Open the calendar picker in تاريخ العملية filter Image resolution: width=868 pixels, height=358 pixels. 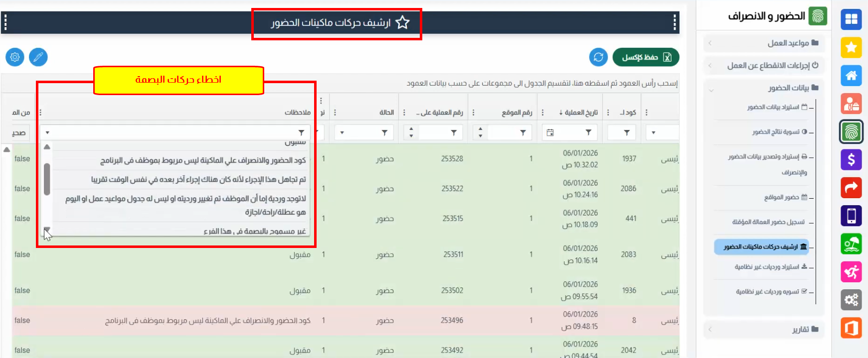pyautogui.click(x=550, y=132)
